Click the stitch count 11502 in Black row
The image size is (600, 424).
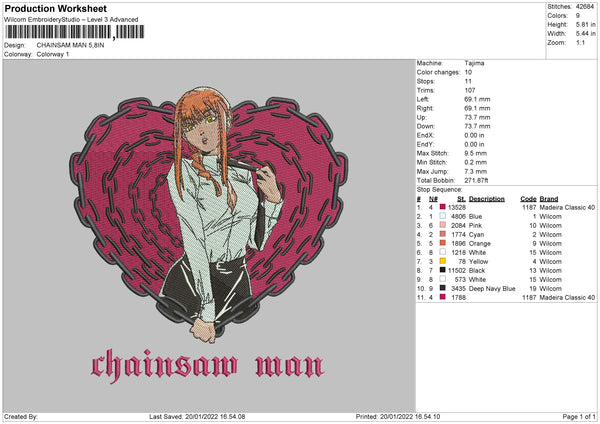[x=457, y=271]
